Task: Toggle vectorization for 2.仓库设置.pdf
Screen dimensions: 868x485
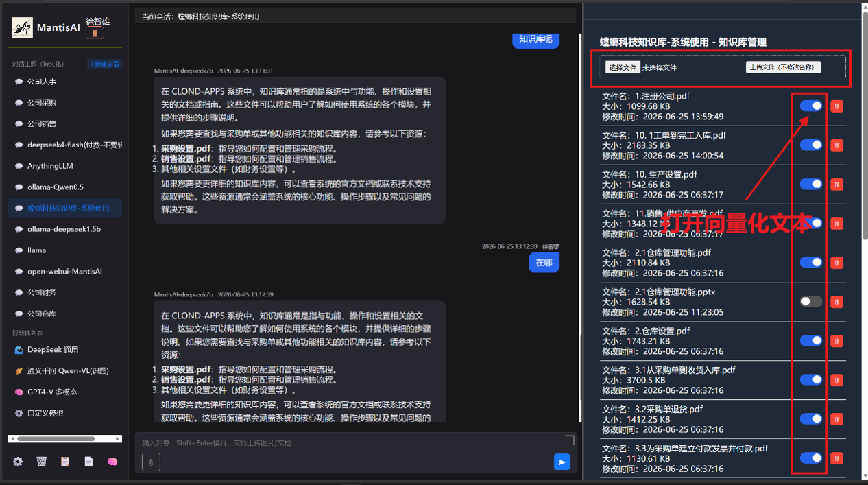Action: [811, 340]
